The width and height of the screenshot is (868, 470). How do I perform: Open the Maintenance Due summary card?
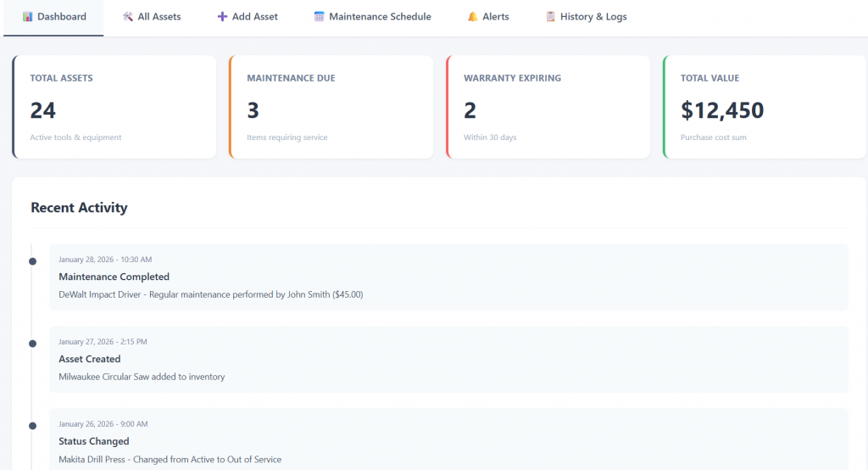331,107
